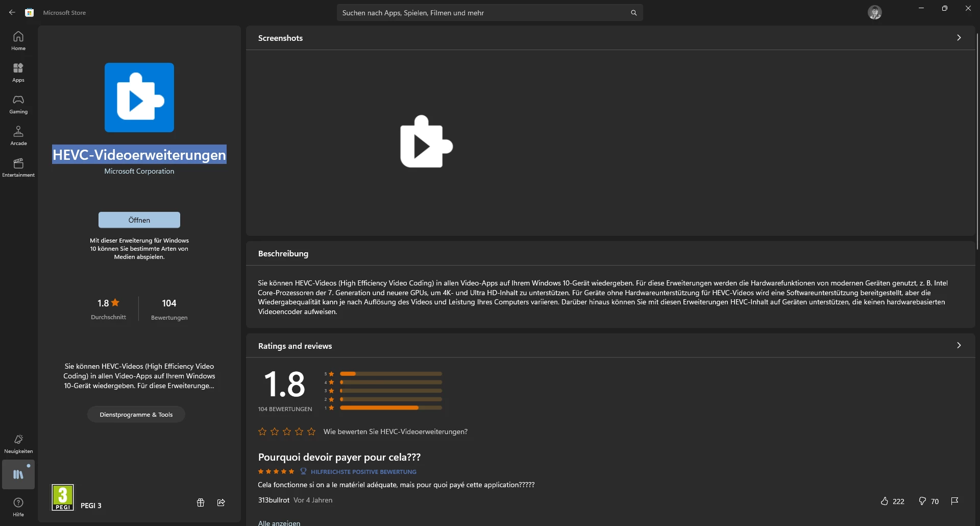The image size is (980, 526).
Task: Click the 2-star rating bar
Action: 390,399
